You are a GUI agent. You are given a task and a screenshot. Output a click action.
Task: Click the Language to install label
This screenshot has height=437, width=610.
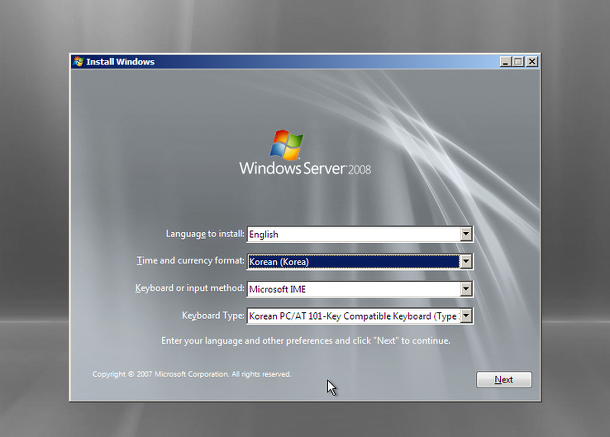click(205, 234)
